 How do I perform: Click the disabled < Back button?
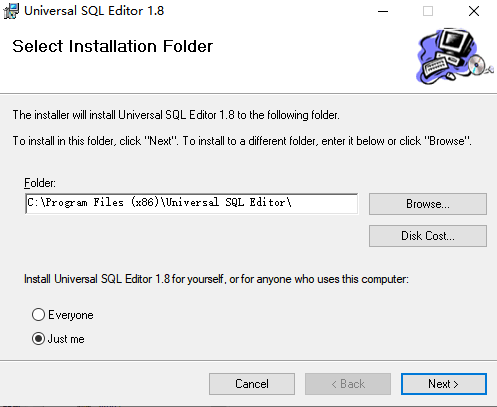[348, 384]
